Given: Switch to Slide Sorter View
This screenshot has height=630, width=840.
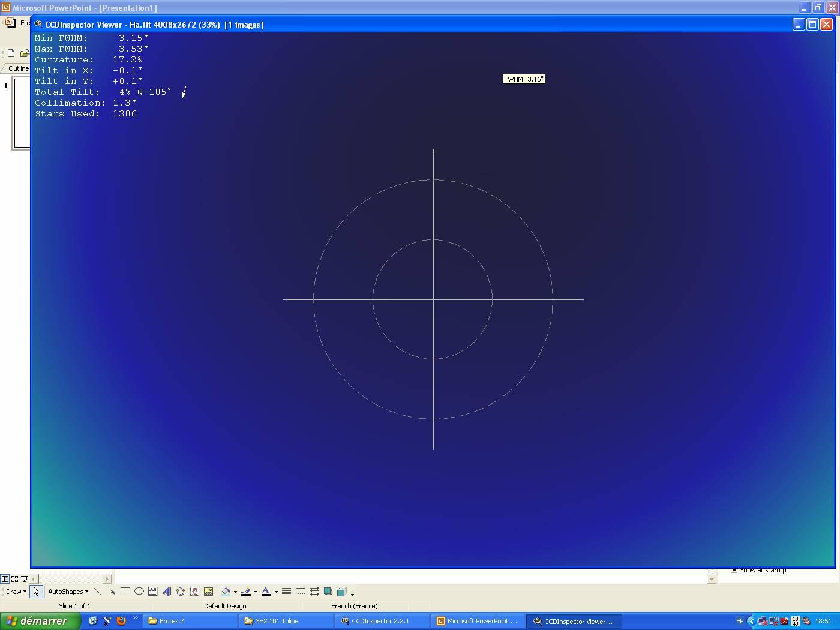Looking at the screenshot, I should 14,579.
